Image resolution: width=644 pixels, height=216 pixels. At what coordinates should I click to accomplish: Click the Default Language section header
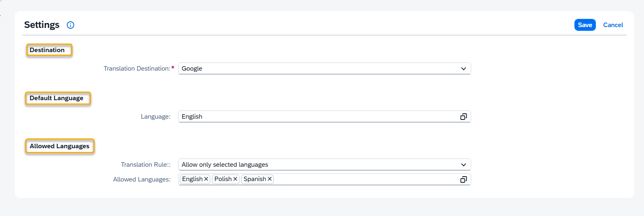coord(56,98)
